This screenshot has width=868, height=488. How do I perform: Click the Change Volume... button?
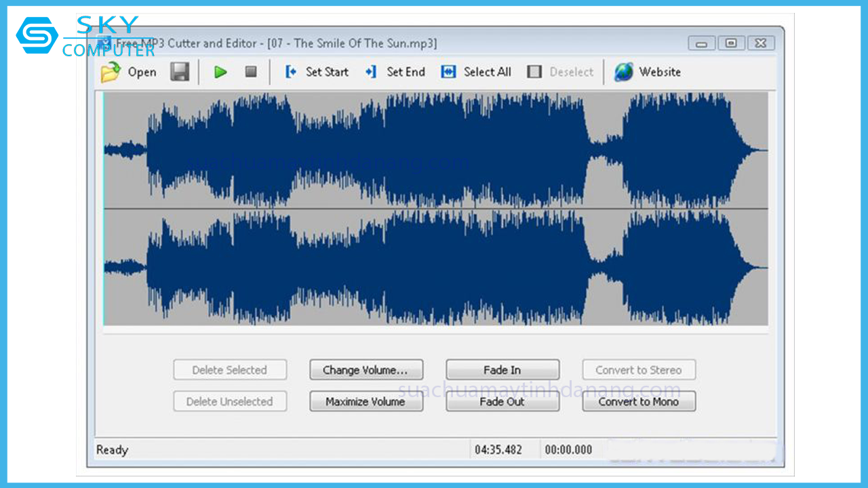[366, 370]
